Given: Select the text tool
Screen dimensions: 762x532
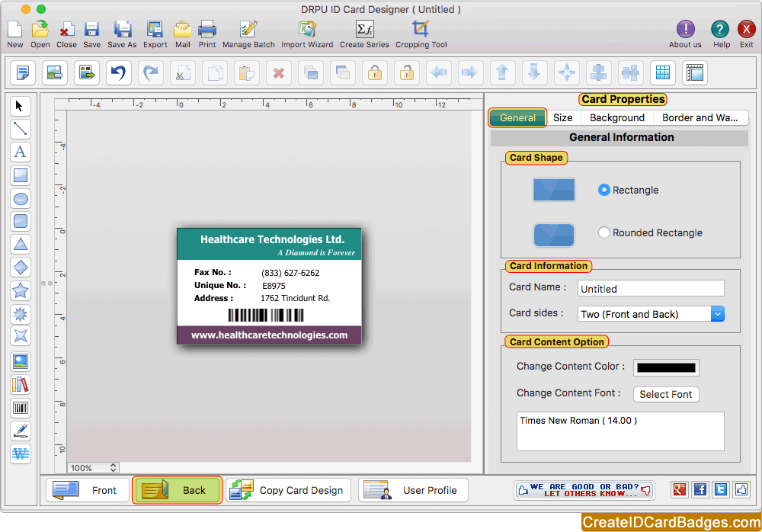Looking at the screenshot, I should pyautogui.click(x=21, y=152).
